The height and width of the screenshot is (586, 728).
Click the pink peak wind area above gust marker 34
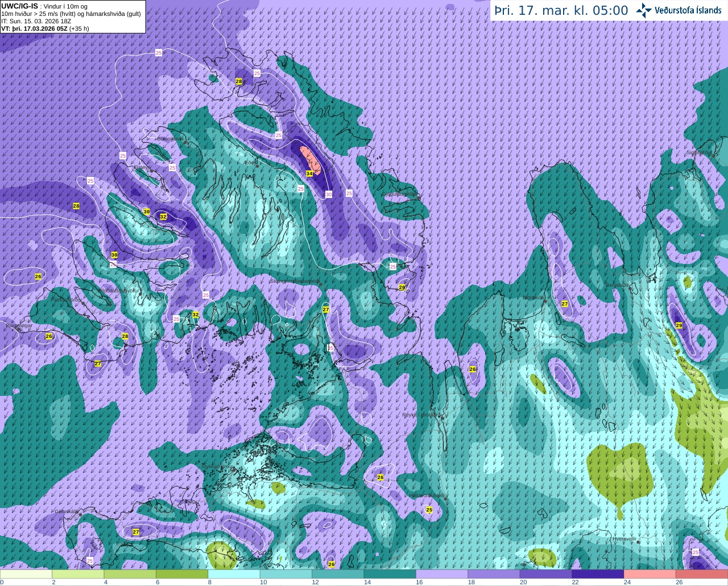[x=311, y=159]
